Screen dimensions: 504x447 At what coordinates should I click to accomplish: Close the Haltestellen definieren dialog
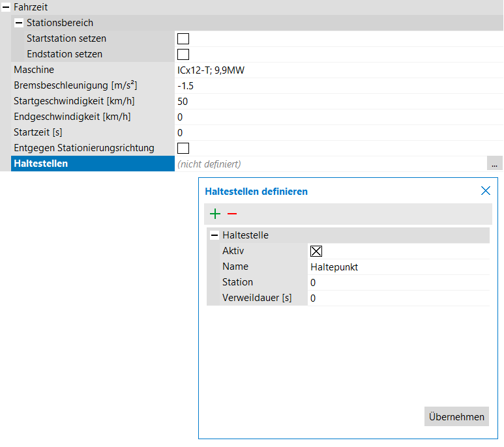[x=485, y=191]
